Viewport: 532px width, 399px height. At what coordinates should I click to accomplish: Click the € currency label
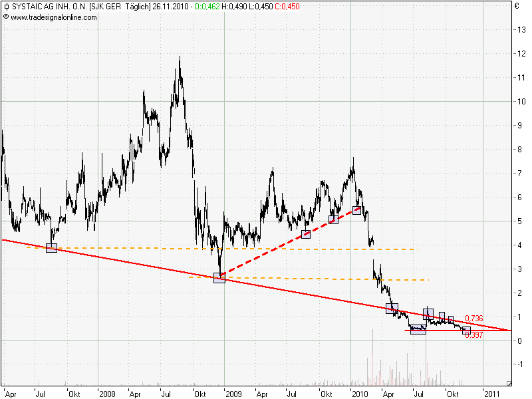point(517,6)
